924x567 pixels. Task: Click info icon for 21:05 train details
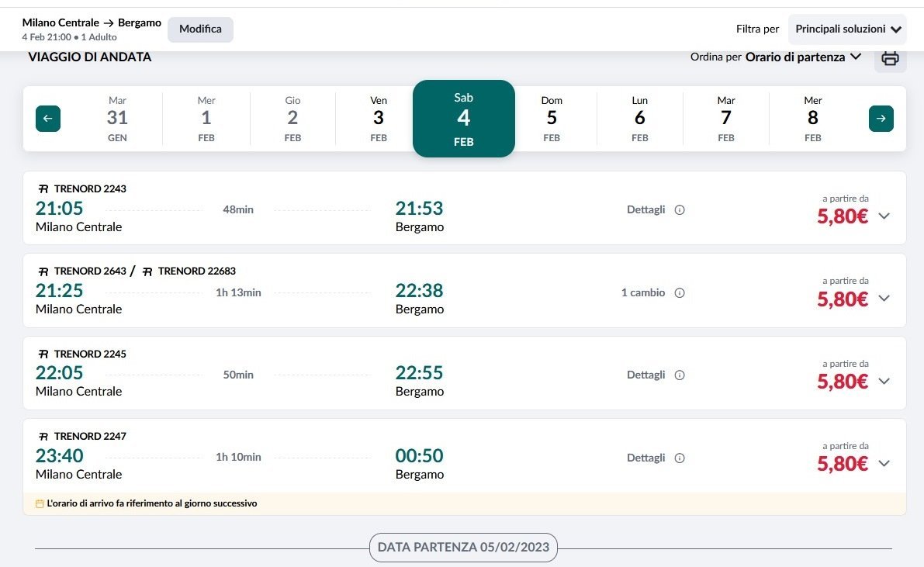(680, 210)
